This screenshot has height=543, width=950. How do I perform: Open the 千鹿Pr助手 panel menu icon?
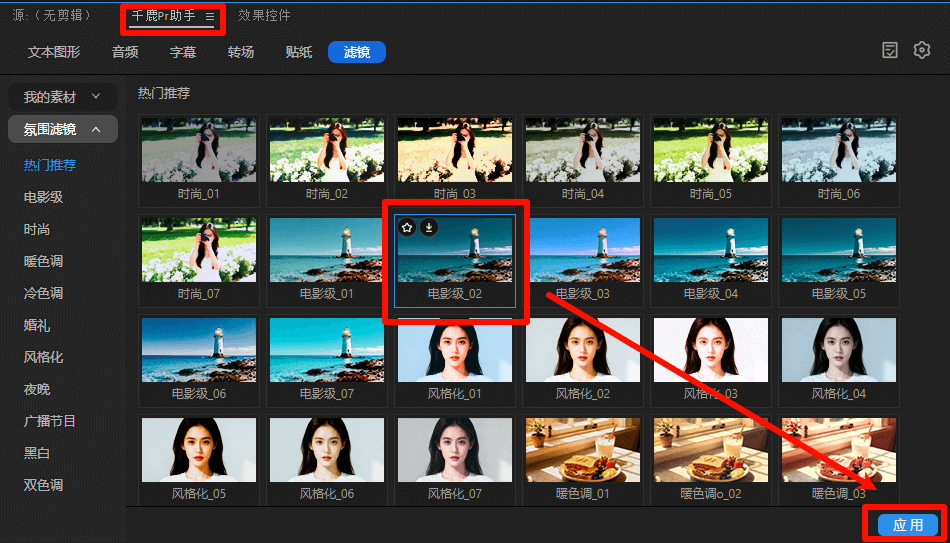point(210,17)
